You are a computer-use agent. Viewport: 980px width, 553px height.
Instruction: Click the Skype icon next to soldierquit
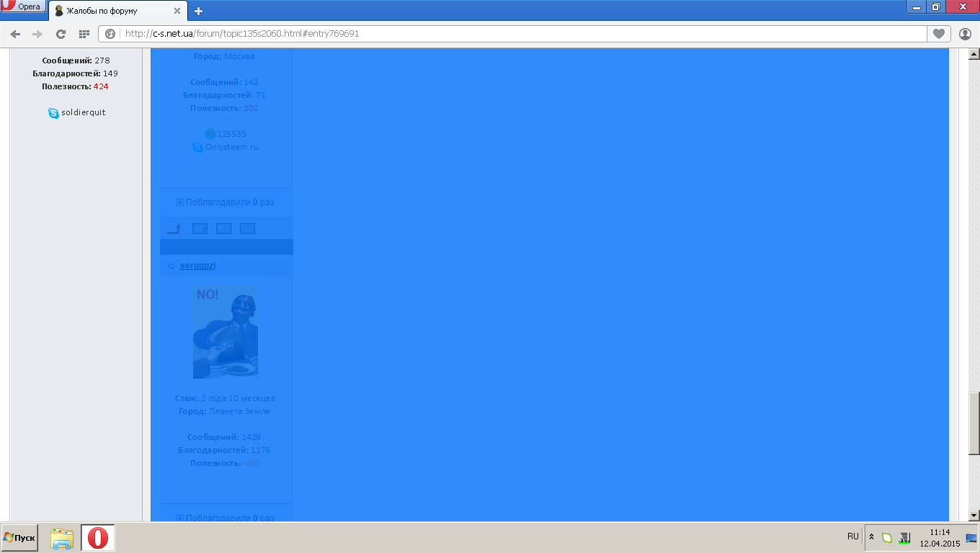point(53,113)
